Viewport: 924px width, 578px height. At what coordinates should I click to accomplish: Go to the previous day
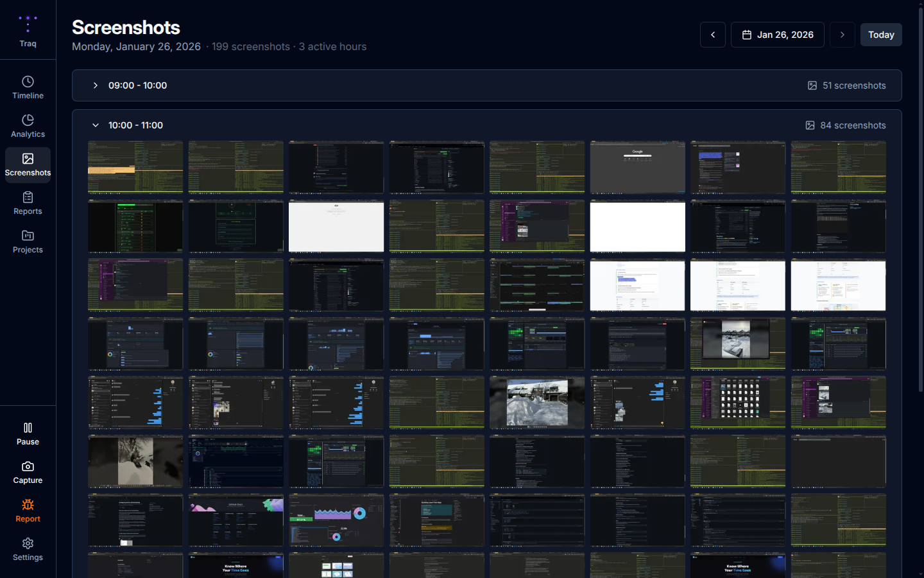pyautogui.click(x=713, y=35)
